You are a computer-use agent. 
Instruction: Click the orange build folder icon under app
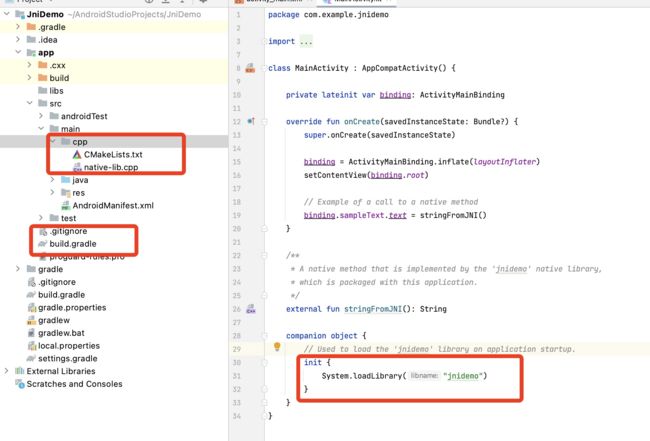[x=42, y=78]
